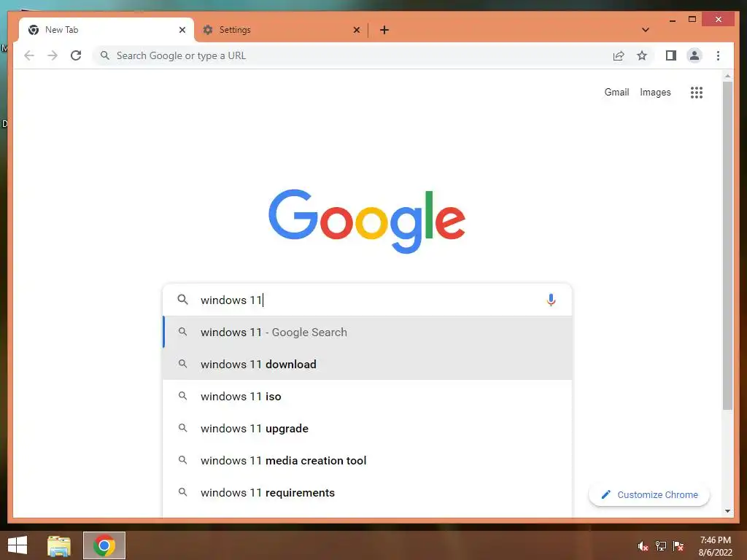This screenshot has width=747, height=560.
Task: Go forward using the forward arrow
Action: coord(53,55)
